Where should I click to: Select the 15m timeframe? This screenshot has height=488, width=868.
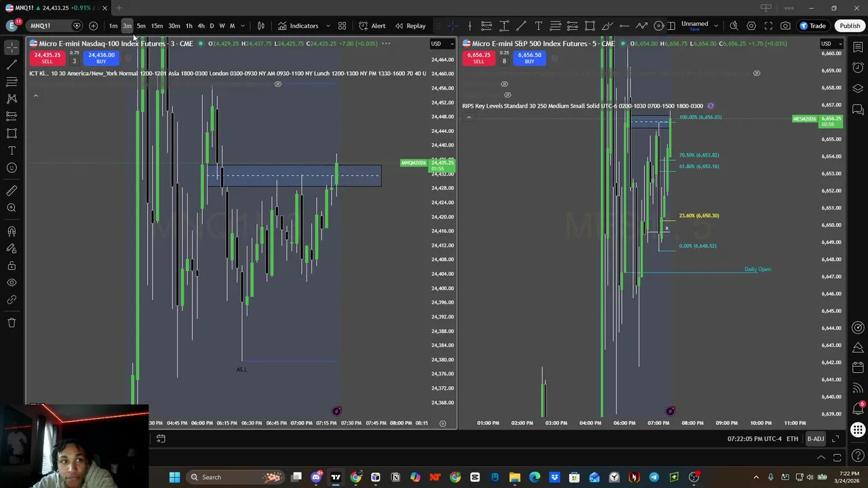coord(157,26)
